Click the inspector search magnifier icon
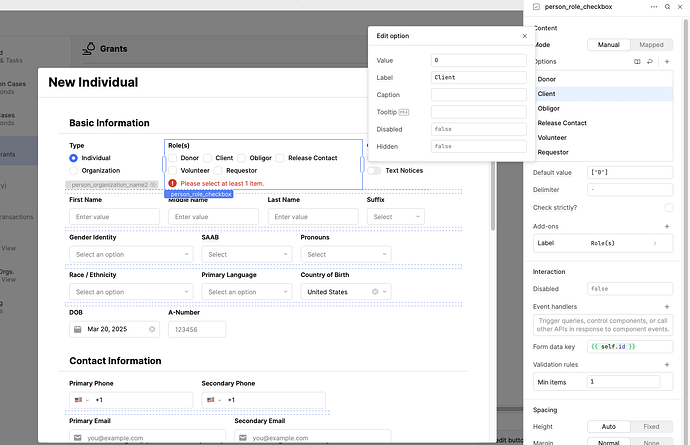Screen dimensions: 690x445 pyautogui.click(x=668, y=7)
